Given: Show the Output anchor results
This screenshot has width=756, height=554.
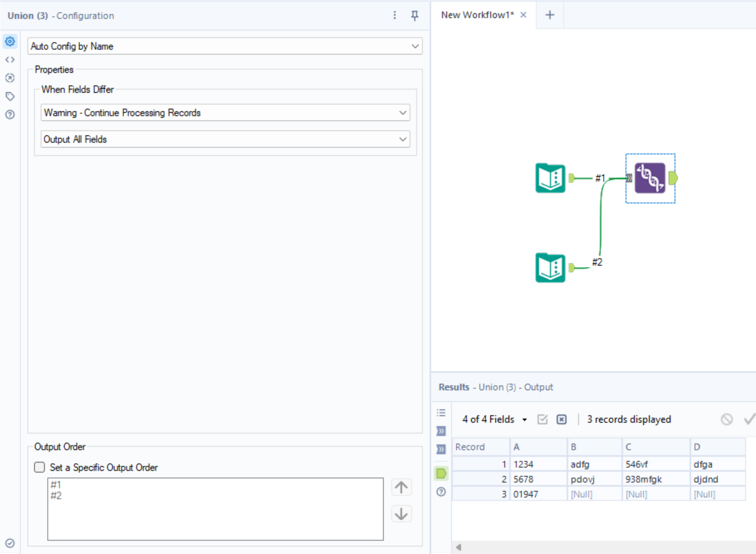Looking at the screenshot, I should pos(441,473).
